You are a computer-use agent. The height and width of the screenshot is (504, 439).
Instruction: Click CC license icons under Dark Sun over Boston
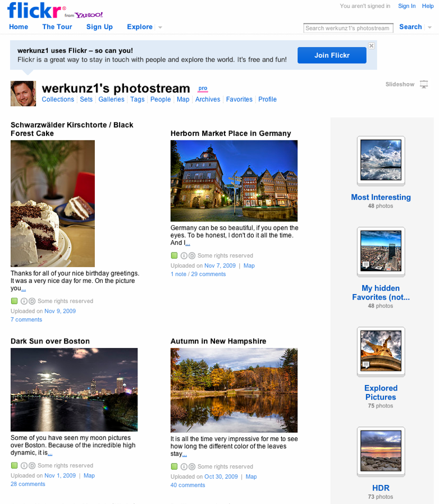(x=28, y=465)
